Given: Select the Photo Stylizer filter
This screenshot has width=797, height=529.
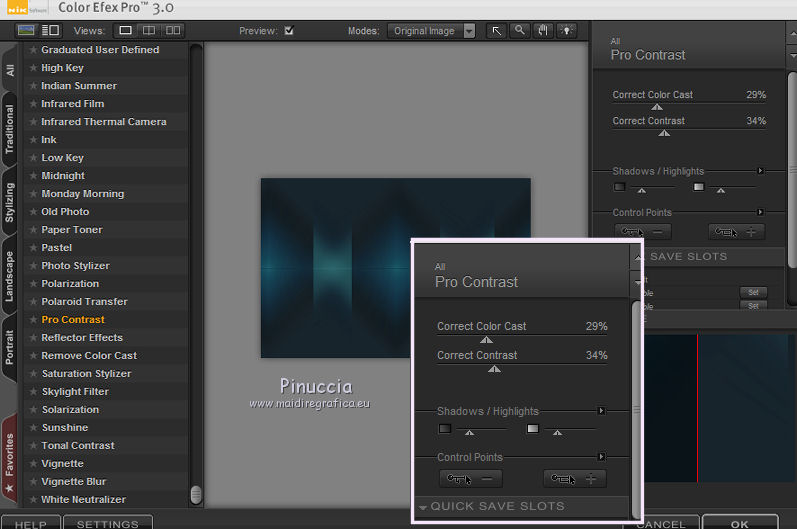Looking at the screenshot, I should click(x=76, y=266).
